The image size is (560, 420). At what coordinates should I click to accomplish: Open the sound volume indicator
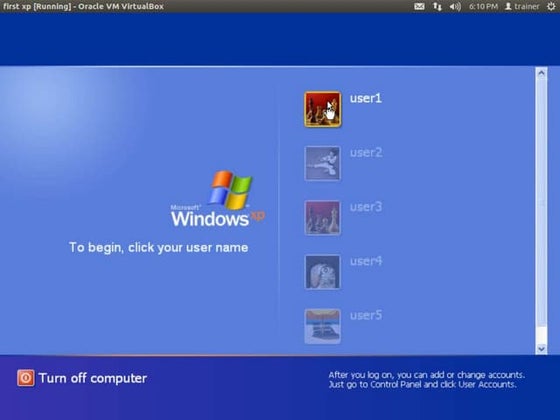(455, 6)
